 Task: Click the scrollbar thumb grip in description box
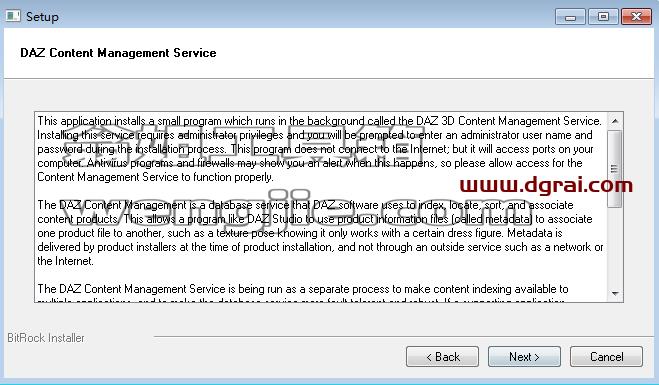tap(614, 169)
